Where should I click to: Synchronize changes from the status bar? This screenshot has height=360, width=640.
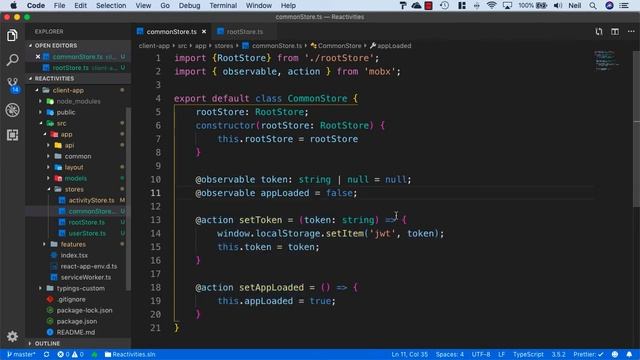point(47,354)
